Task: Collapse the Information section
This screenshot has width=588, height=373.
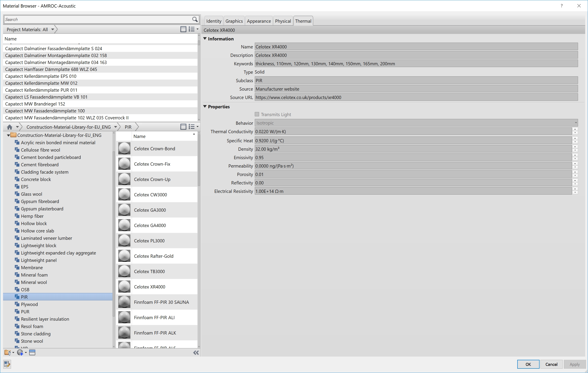Action: tap(205, 38)
